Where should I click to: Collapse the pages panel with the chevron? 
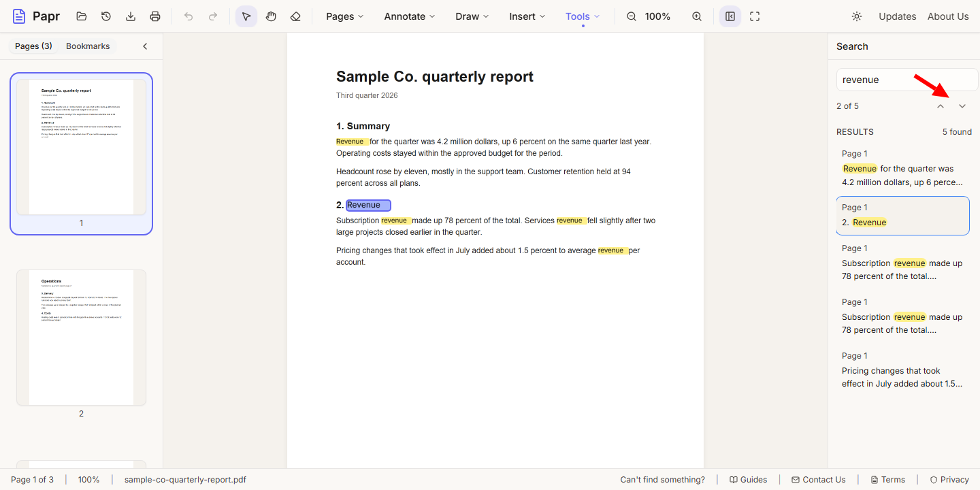145,46
